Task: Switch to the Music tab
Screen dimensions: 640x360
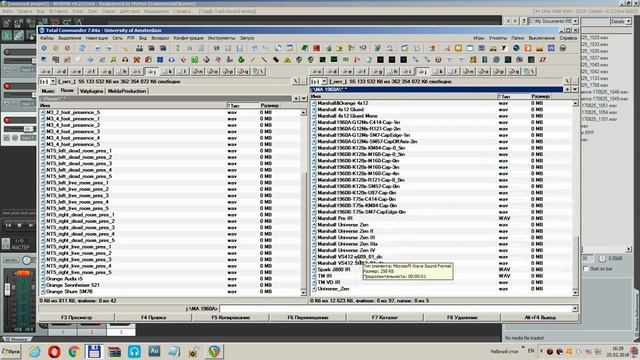Action: pos(48,91)
